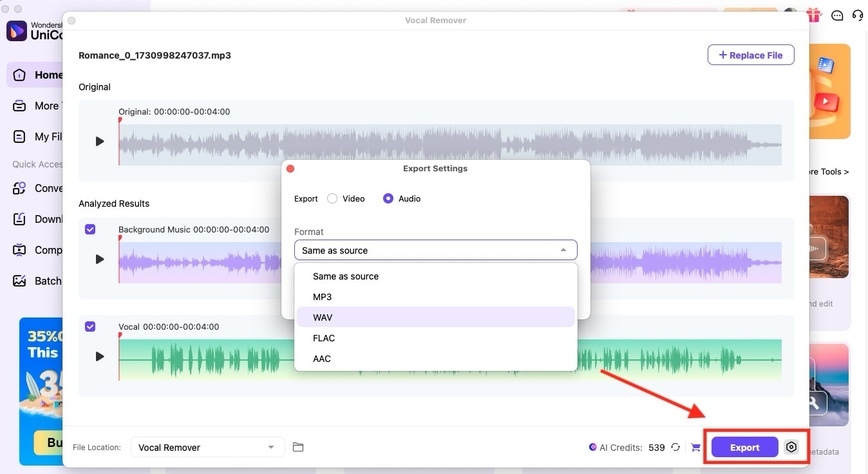Uncheck the Vocal track checkbox
The height and width of the screenshot is (474, 868).
90,327
